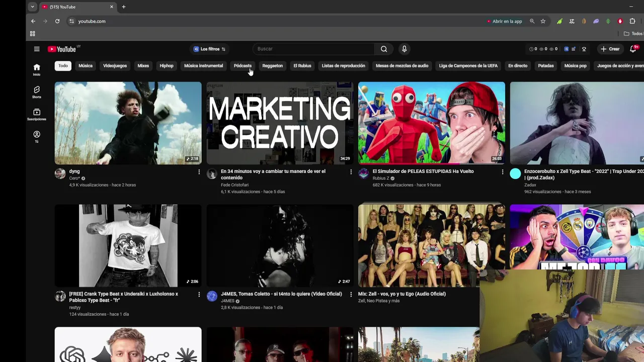Select the El Rubius filter chip
Screen dimensions: 644x362
point(302,66)
